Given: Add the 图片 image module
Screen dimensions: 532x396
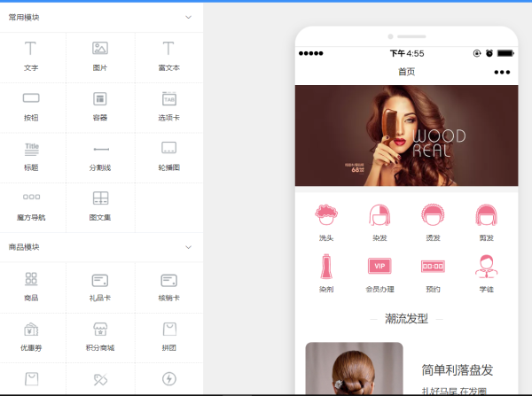Looking at the screenshot, I should pyautogui.click(x=100, y=48).
